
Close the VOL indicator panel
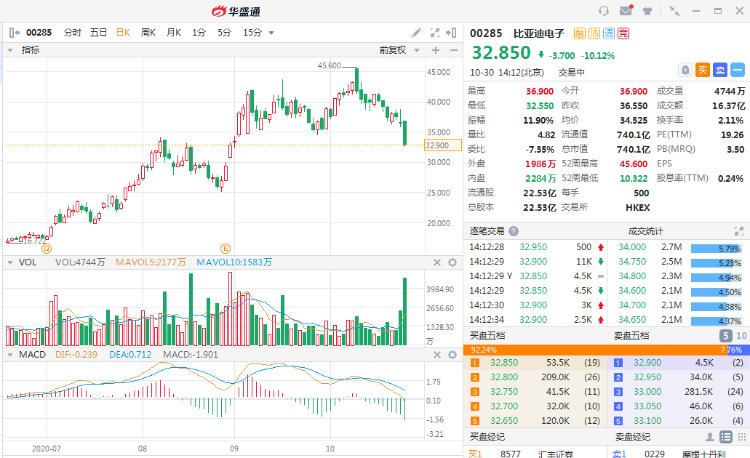(437, 262)
